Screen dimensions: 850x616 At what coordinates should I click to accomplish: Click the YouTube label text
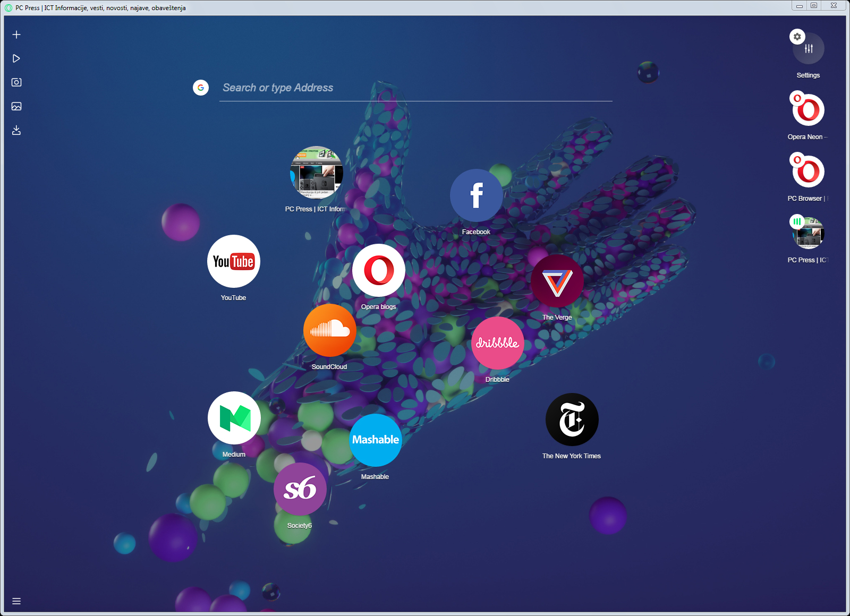tap(234, 298)
